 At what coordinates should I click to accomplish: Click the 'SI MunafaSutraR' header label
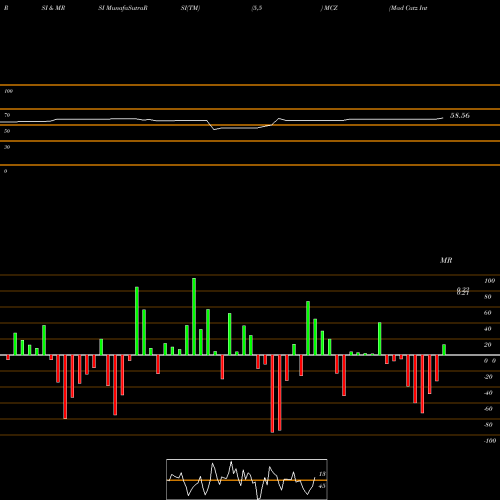pyautogui.click(x=123, y=8)
